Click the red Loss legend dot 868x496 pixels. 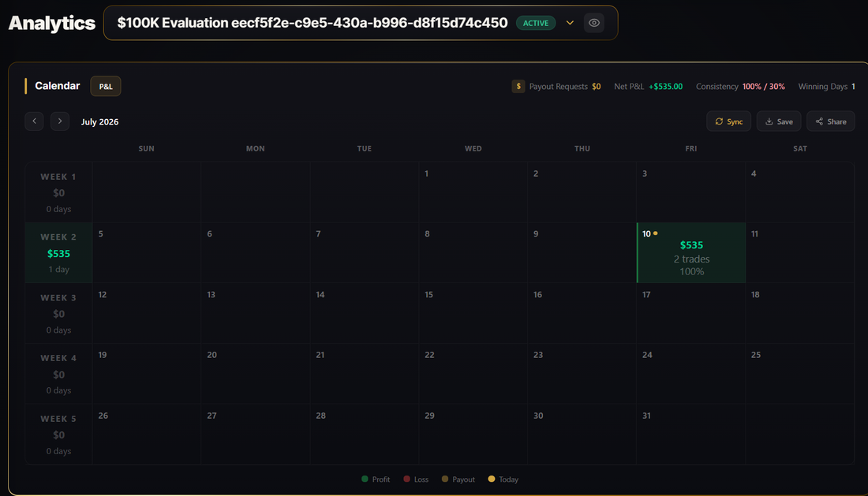coord(407,479)
